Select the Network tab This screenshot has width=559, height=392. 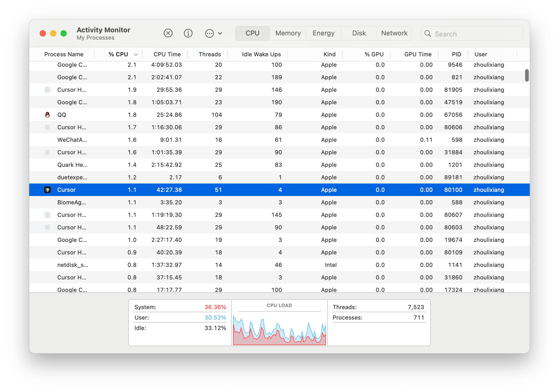pos(394,33)
